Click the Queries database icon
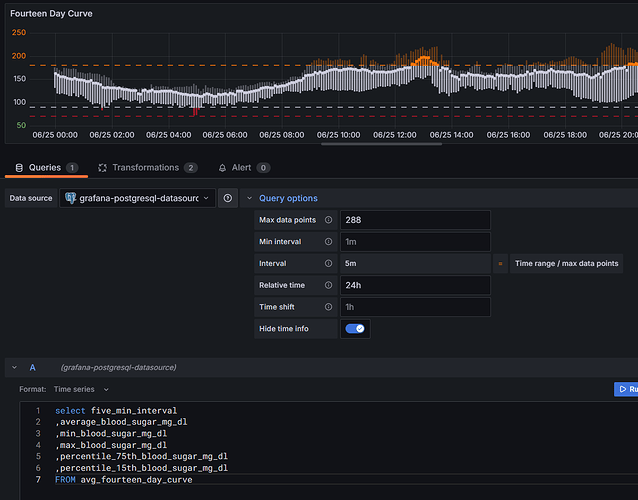 (x=19, y=168)
